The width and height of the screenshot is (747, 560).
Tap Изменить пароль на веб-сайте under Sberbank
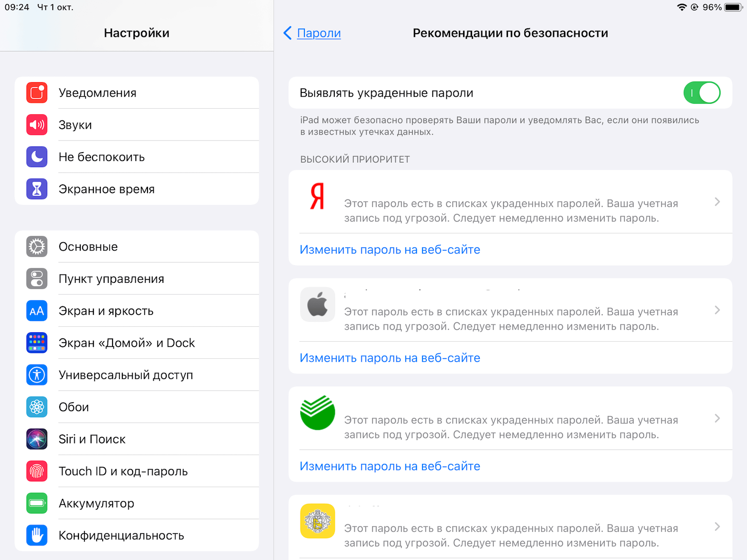click(390, 466)
